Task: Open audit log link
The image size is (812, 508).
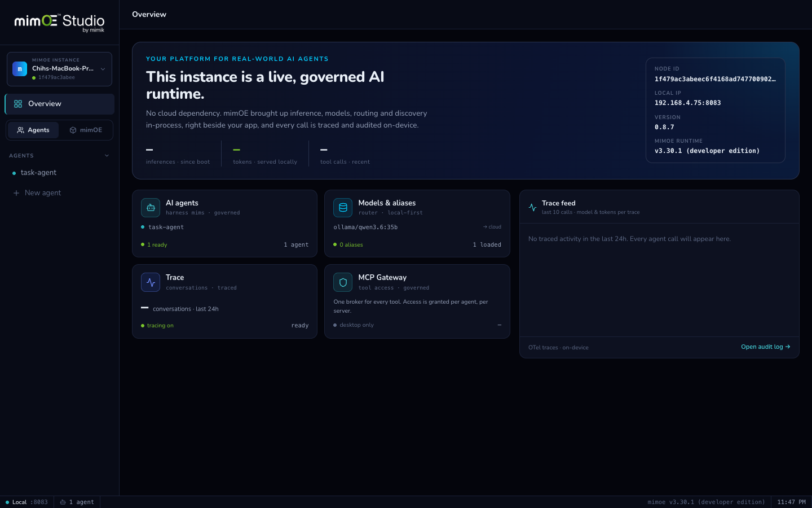Action: point(766,347)
